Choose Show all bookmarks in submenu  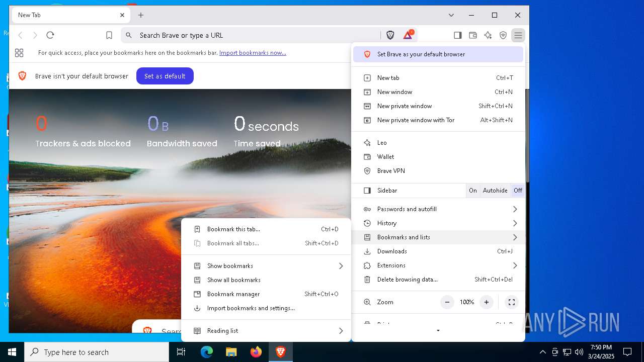266,280
